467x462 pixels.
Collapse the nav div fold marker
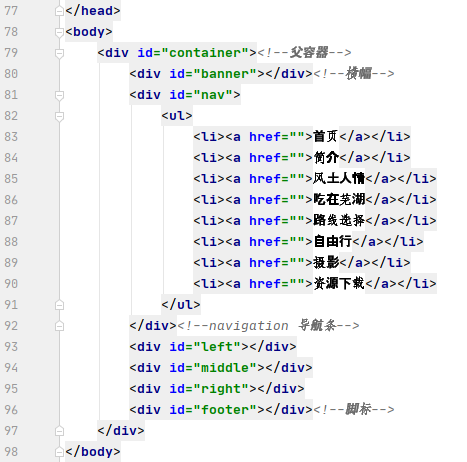click(x=59, y=95)
